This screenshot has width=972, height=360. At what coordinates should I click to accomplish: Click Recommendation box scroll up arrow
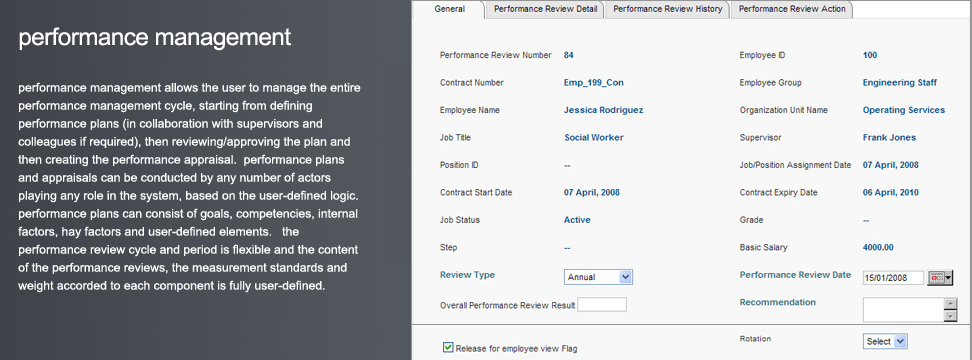click(950, 304)
